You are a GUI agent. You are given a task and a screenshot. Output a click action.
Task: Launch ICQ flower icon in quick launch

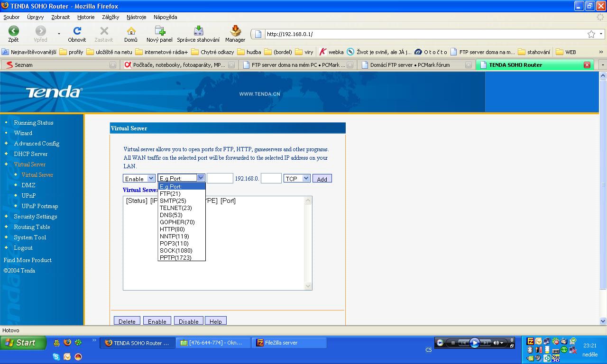78,342
